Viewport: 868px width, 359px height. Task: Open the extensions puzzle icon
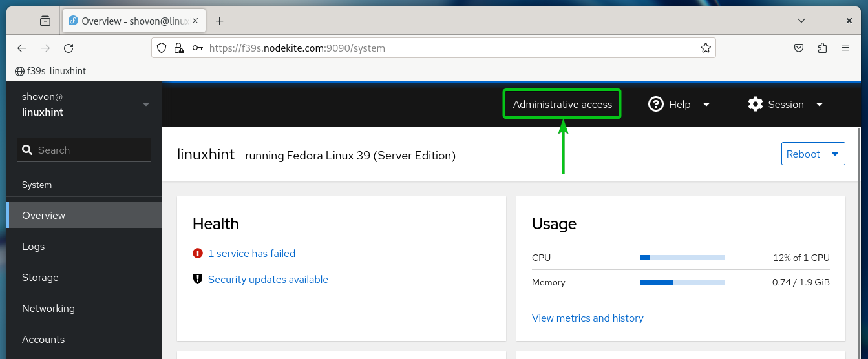(x=822, y=48)
